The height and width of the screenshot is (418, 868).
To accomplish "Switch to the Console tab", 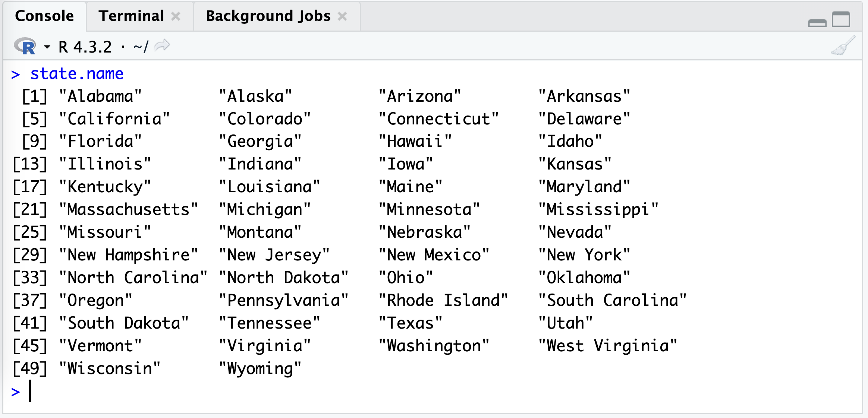I will (x=44, y=16).
